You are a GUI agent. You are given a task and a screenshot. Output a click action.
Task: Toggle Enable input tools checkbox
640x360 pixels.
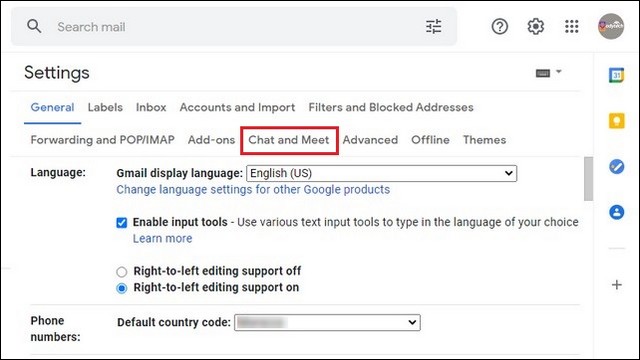(x=122, y=222)
